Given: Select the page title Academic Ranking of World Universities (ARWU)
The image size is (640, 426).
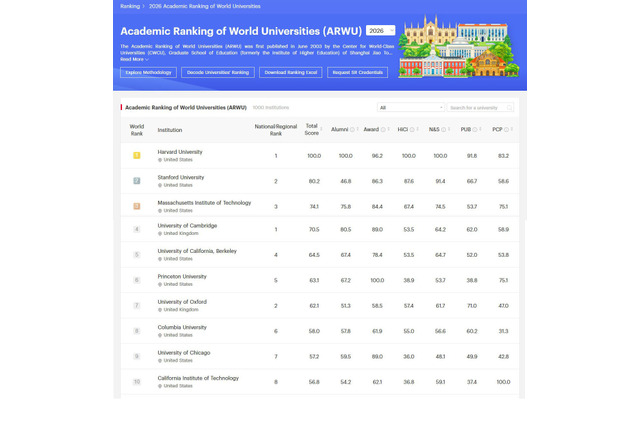Looking at the screenshot, I should point(241,31).
